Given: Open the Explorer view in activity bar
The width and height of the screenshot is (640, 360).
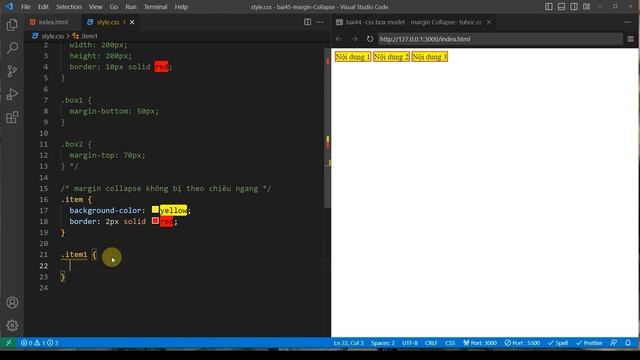Looking at the screenshot, I should [12, 25].
